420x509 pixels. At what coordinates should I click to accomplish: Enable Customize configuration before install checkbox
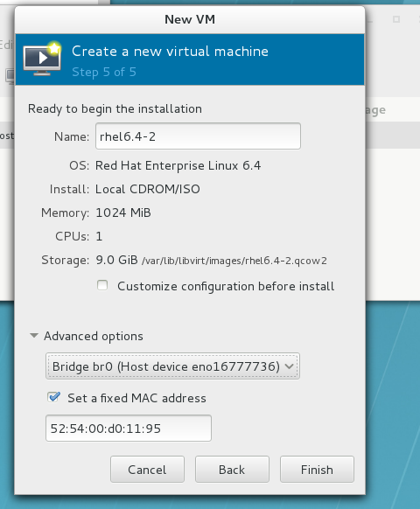coord(102,285)
